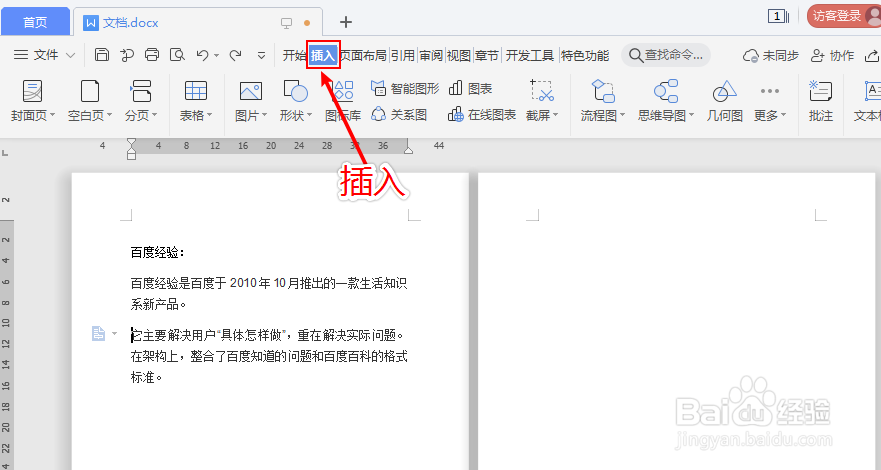Click the 查找命令 search box
881x470 pixels.
coord(666,55)
